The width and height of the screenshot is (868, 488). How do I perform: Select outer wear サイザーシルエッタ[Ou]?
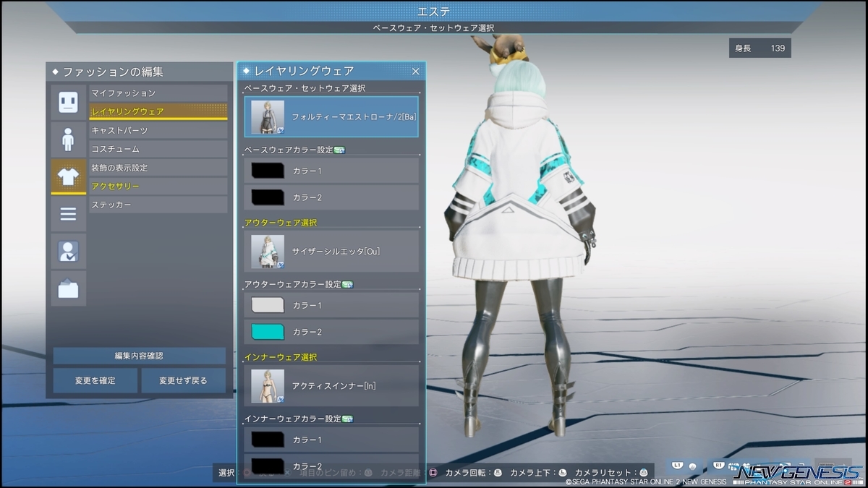(331, 251)
